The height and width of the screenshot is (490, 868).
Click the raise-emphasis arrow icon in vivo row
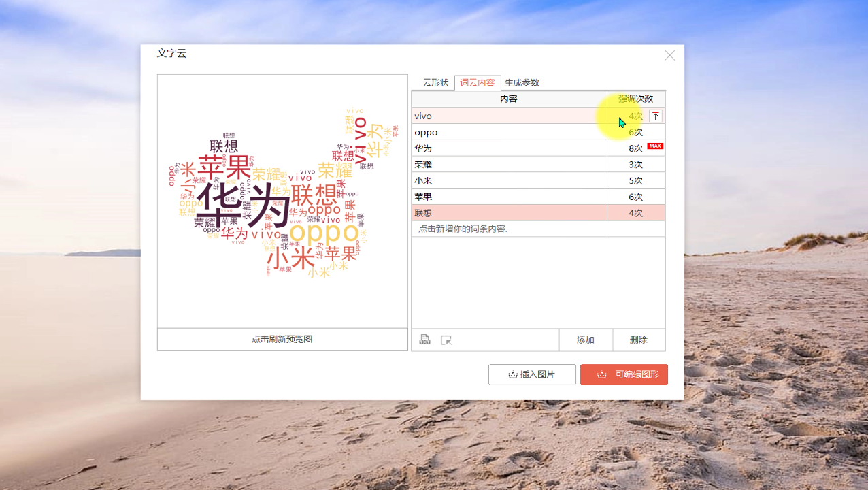point(655,116)
